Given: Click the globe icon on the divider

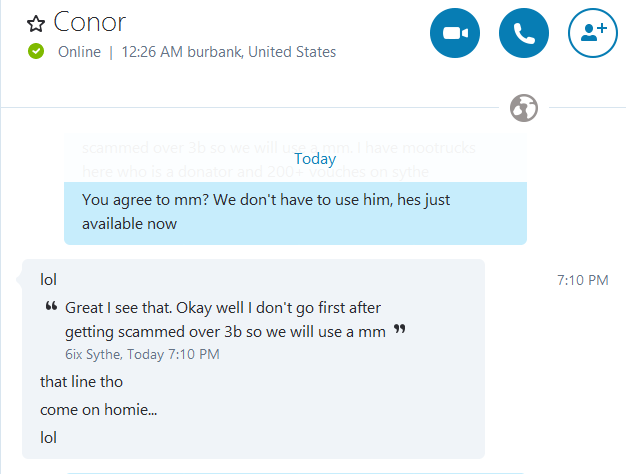Looking at the screenshot, I should click(x=523, y=107).
